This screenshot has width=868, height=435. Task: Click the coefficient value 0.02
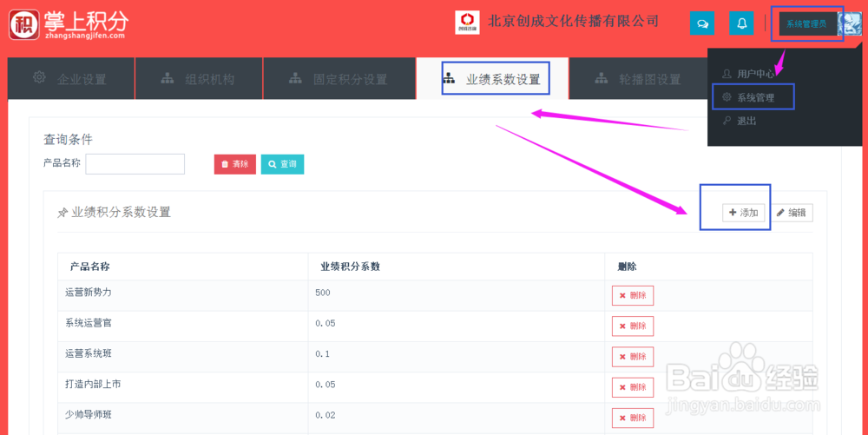(325, 415)
